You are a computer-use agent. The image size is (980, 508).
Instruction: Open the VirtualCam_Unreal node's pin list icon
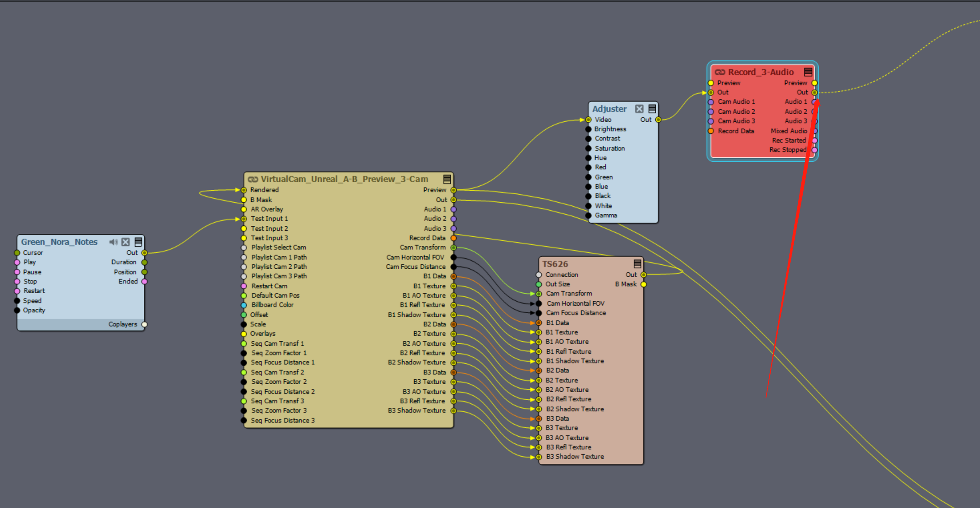pos(447,179)
